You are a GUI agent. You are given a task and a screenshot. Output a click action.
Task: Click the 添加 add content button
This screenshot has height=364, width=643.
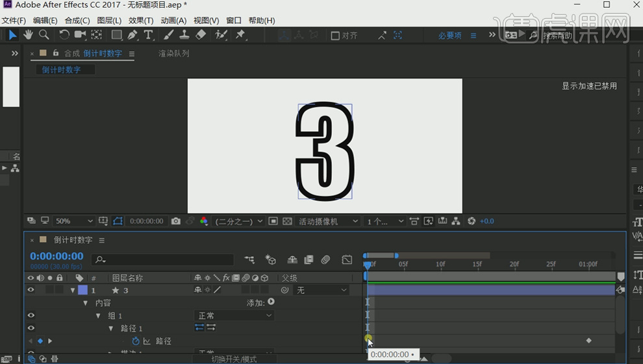pos(271,302)
